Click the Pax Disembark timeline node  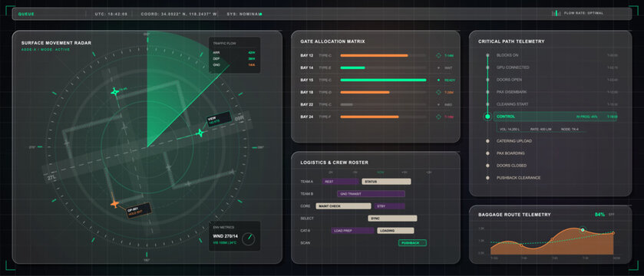(487, 92)
